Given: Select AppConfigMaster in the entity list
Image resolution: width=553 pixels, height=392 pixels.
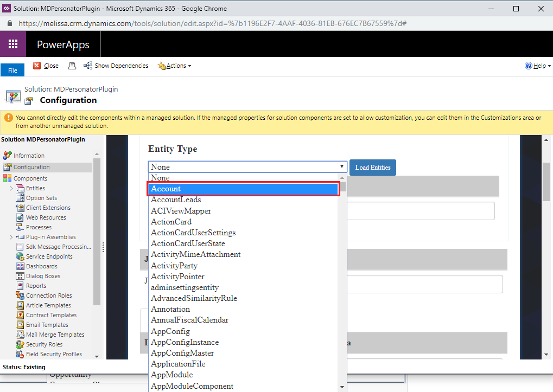Looking at the screenshot, I should [243, 353].
